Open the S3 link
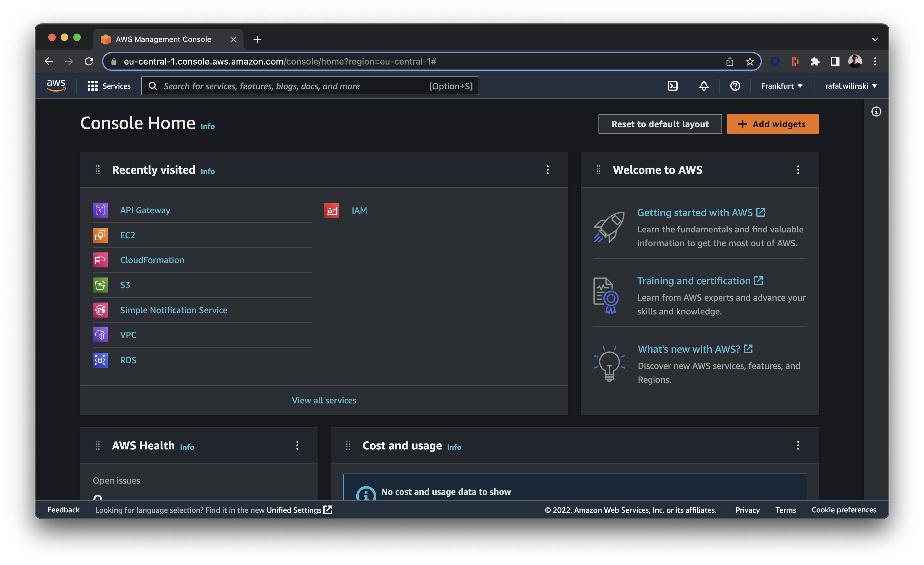The width and height of the screenshot is (924, 565). [125, 285]
